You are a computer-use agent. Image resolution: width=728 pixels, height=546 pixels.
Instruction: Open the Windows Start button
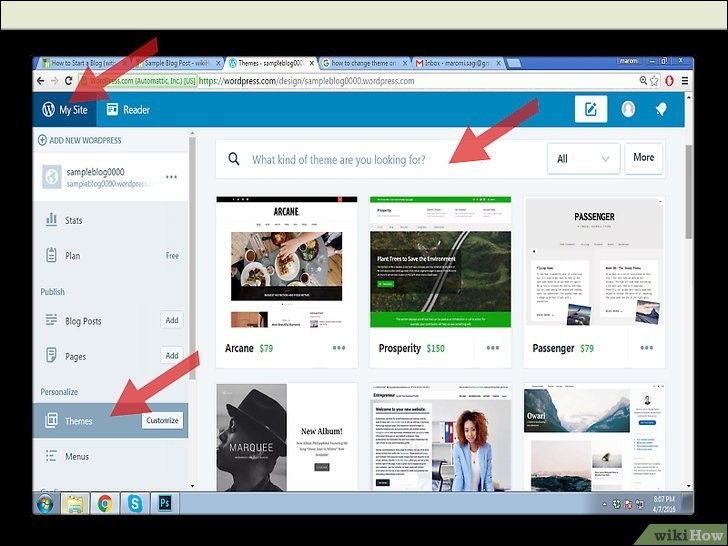click(x=45, y=504)
